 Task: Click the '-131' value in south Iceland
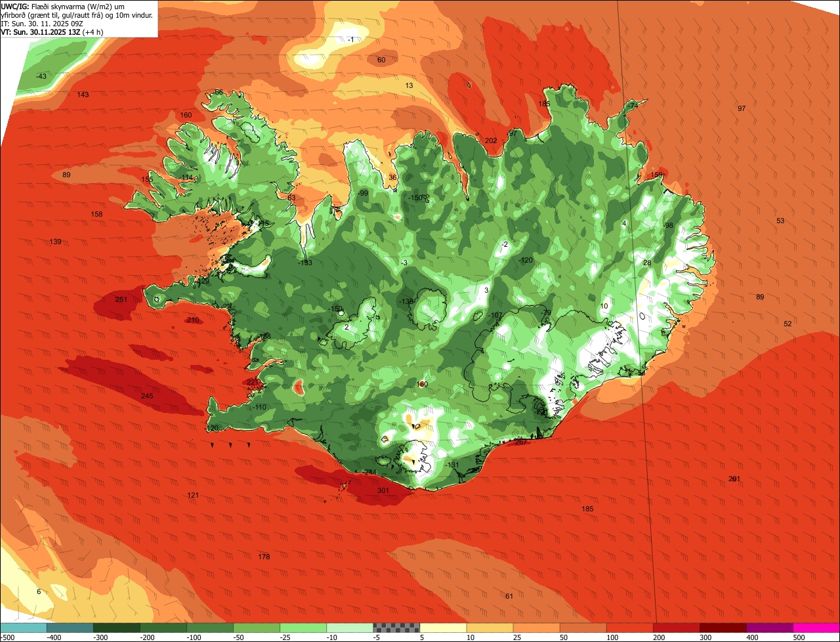point(453,465)
